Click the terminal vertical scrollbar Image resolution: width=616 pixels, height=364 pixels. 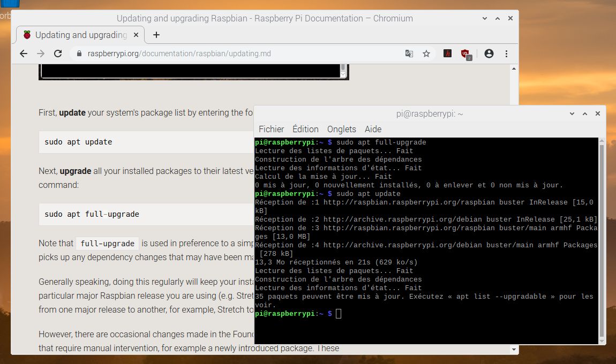(x=602, y=241)
